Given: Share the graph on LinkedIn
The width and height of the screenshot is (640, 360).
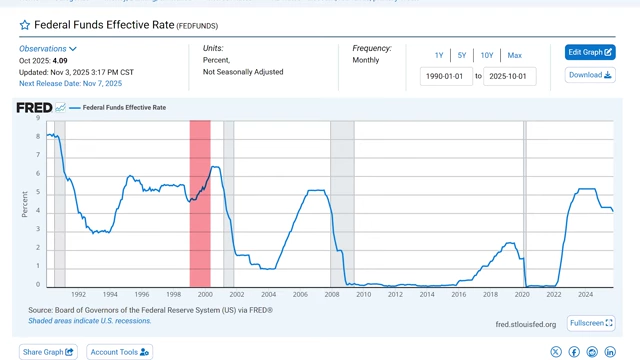Looking at the screenshot, I should point(610,352).
